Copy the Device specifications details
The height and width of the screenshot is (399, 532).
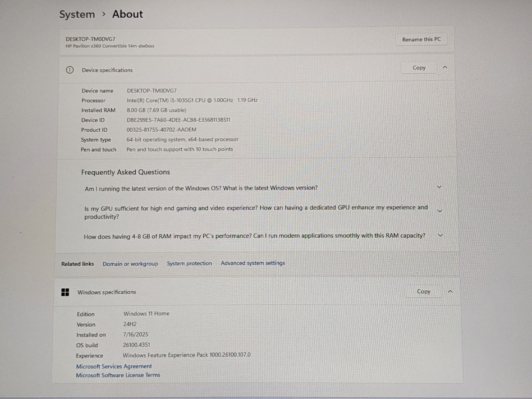point(419,67)
